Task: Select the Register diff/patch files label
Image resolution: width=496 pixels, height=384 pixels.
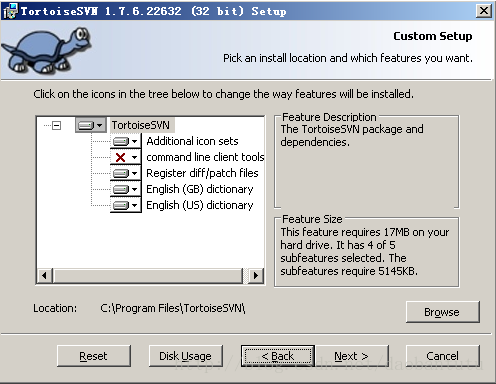Action: click(202, 173)
